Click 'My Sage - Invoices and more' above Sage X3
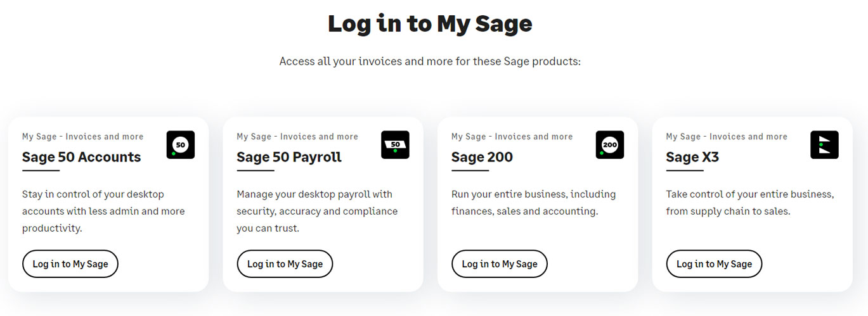This screenshot has height=316, width=868. 727,137
